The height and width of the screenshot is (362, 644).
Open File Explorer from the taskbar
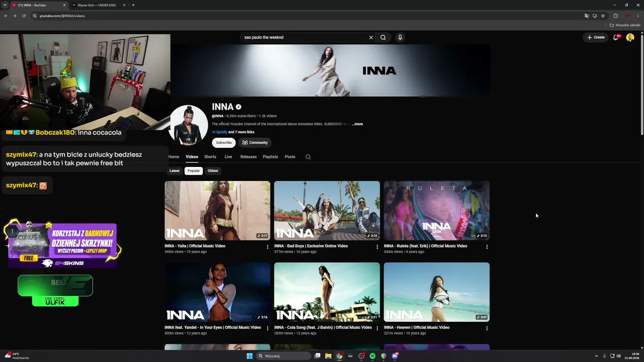coord(328,356)
